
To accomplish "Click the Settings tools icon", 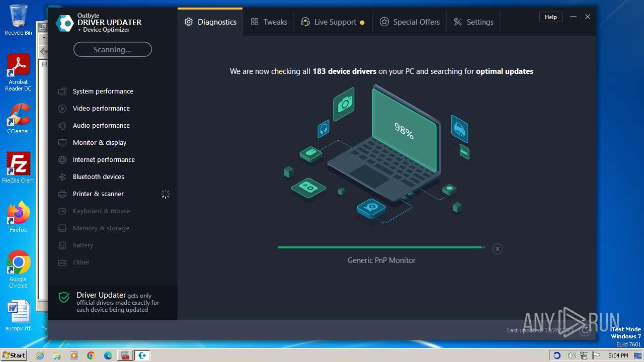I will [x=458, y=22].
